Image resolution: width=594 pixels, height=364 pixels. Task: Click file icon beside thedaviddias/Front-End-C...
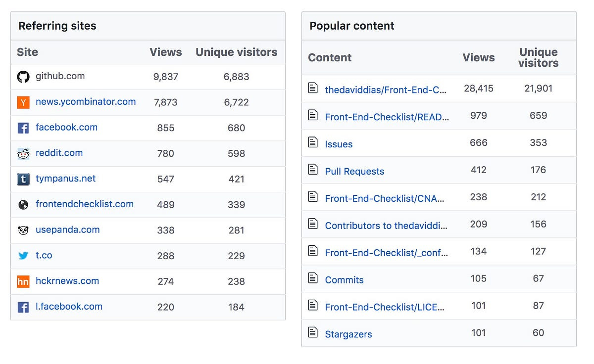[x=313, y=88]
